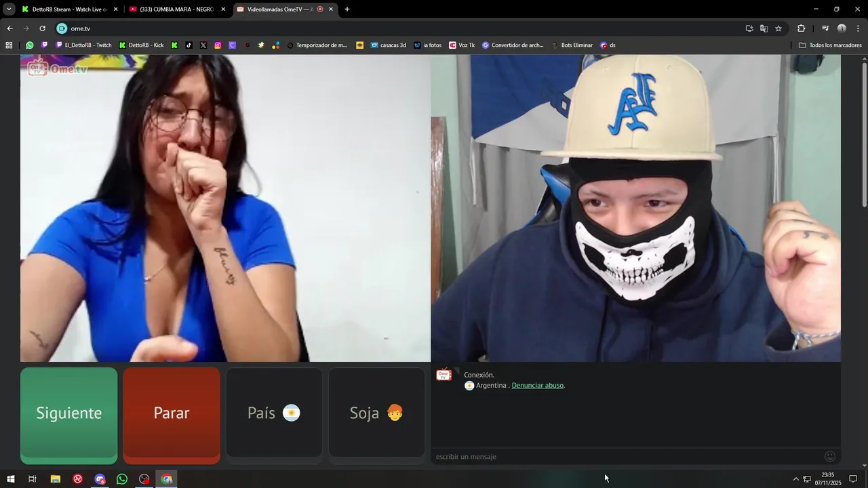Open WhatsApp from the taskbar
Viewport: 868px width, 488px height.
click(122, 479)
